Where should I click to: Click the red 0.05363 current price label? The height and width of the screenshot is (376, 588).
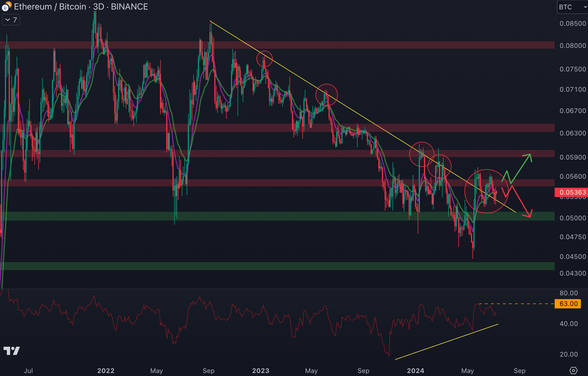pyautogui.click(x=571, y=192)
